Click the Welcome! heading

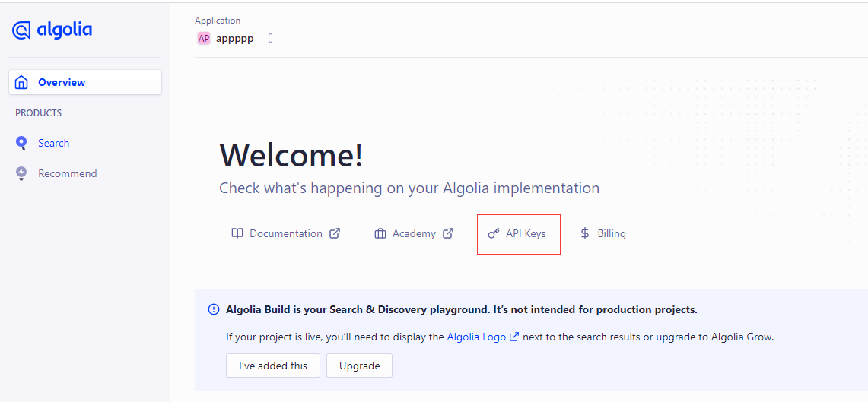[291, 155]
